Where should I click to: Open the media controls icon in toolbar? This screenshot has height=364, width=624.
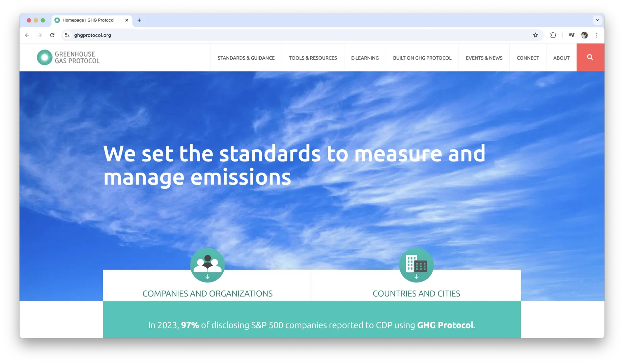tap(571, 35)
